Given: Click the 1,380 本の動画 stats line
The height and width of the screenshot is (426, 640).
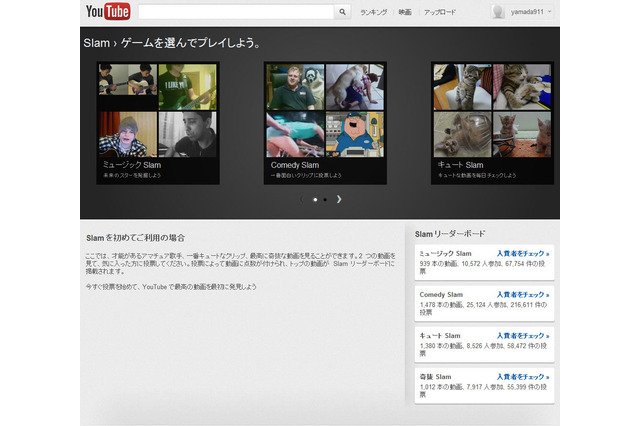Looking at the screenshot, I should point(483,350).
